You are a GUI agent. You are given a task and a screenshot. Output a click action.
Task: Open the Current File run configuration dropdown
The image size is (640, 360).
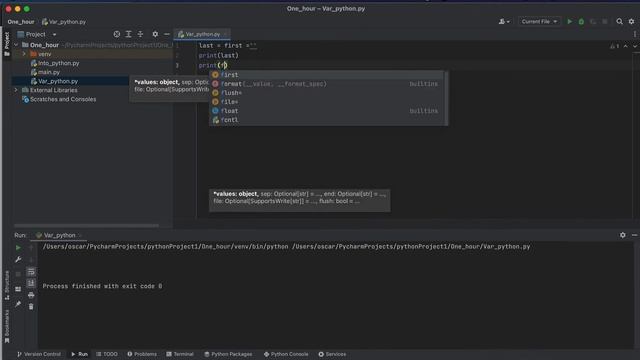click(539, 22)
